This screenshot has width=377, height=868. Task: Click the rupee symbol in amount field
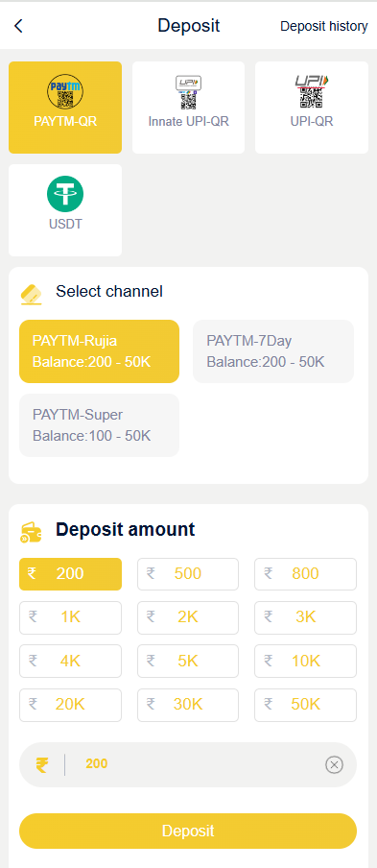coord(42,765)
